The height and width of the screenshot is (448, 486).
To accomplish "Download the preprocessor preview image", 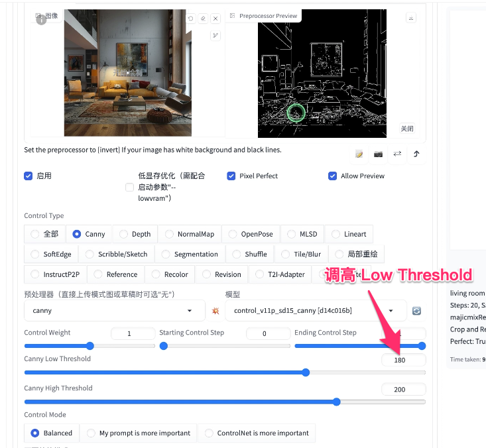I will click(x=411, y=18).
